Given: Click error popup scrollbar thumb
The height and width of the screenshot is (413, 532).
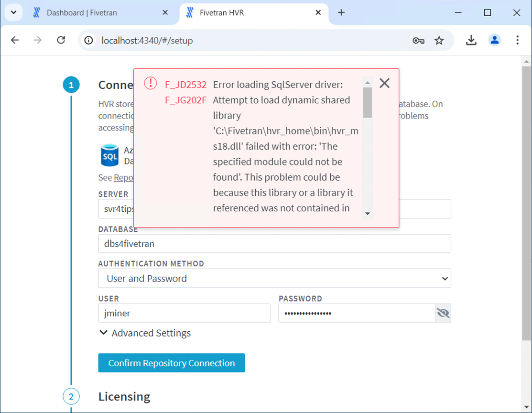Looking at the screenshot, I should 368,102.
